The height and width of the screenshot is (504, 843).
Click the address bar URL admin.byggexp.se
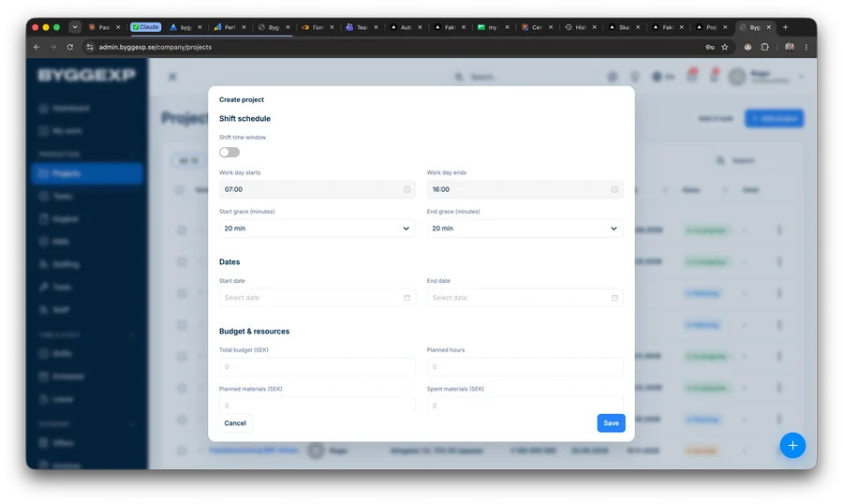155,48
